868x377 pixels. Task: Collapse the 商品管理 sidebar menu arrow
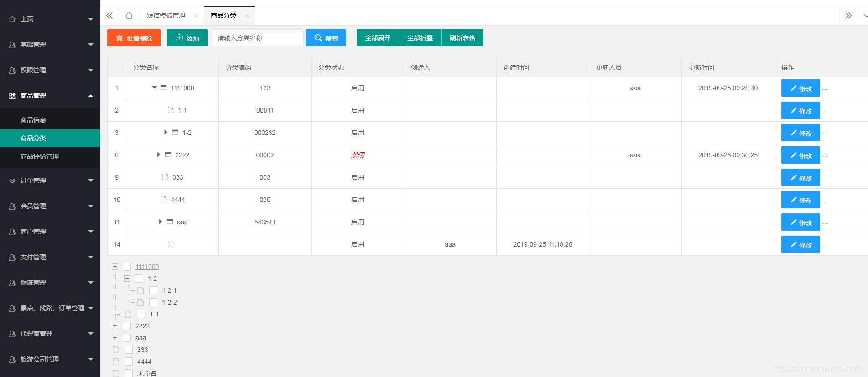click(91, 96)
